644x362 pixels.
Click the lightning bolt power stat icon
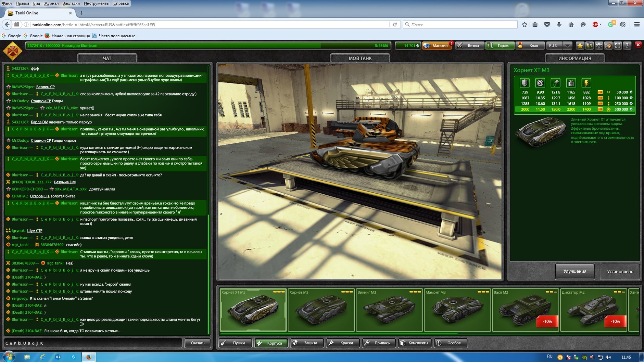(586, 83)
